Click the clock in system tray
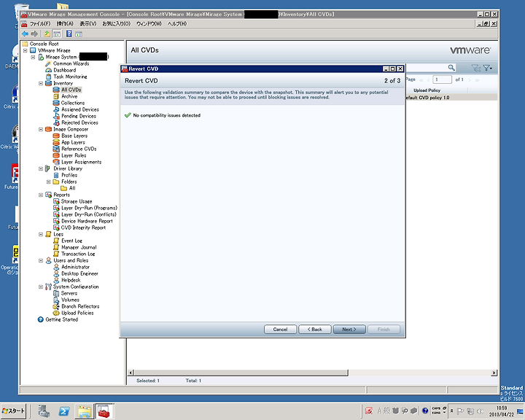This screenshot has width=525, height=420. pyautogui.click(x=501, y=411)
